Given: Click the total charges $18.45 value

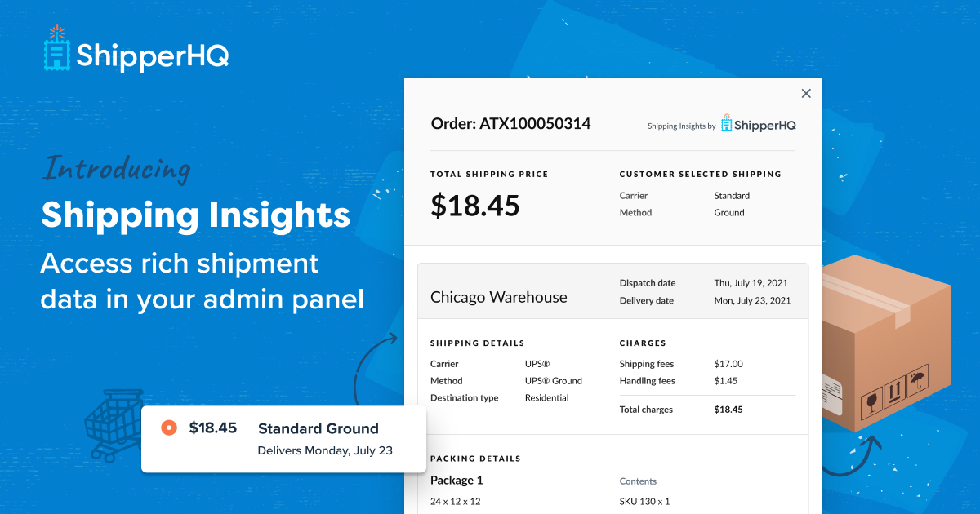Looking at the screenshot, I should 728,410.
